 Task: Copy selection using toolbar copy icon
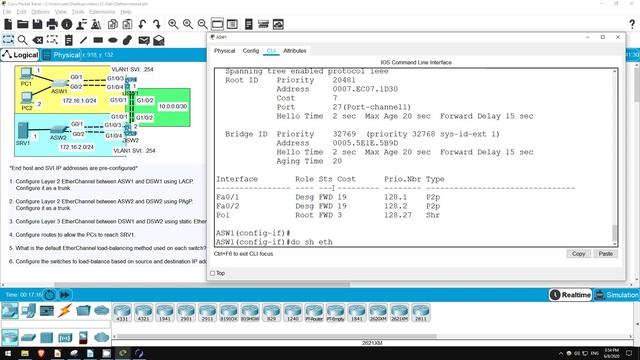point(113,24)
